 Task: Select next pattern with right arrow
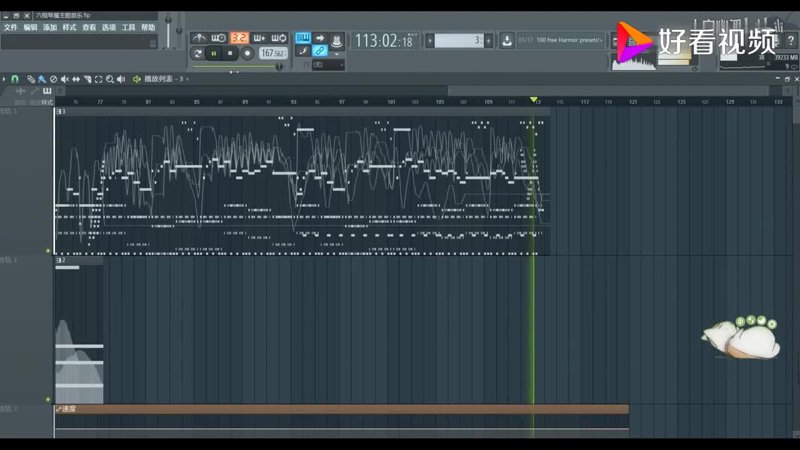point(489,40)
